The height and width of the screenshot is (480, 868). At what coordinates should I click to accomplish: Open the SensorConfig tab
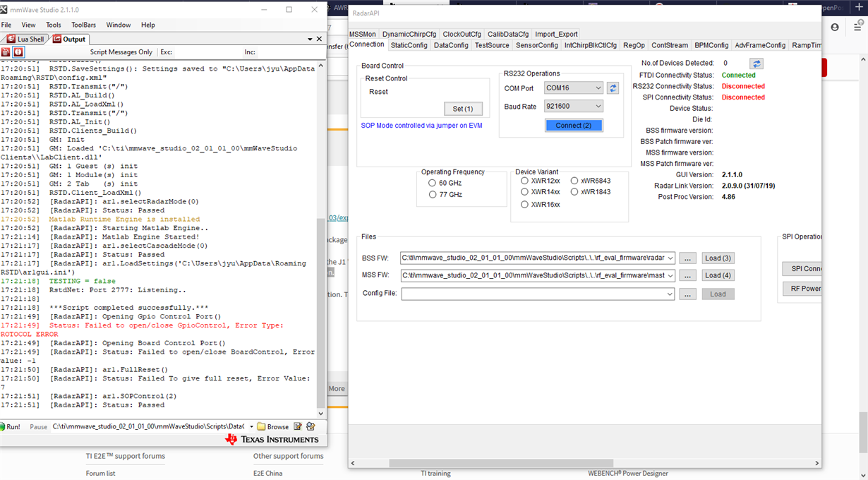coord(537,45)
